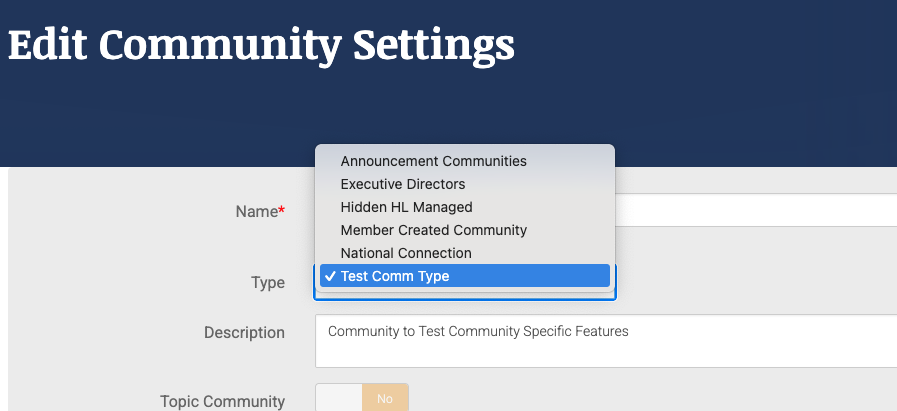Click the red required asterisk by Name
The image size is (897, 411).
pos(281,209)
